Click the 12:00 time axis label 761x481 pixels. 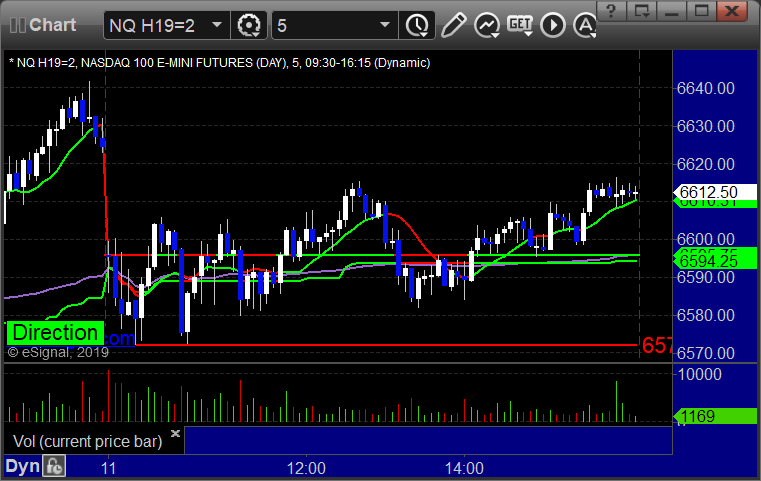(x=306, y=468)
